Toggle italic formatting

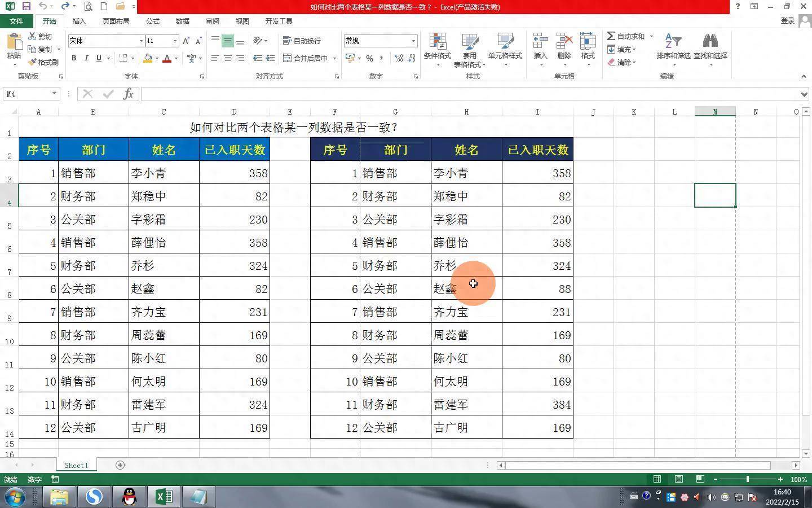86,58
